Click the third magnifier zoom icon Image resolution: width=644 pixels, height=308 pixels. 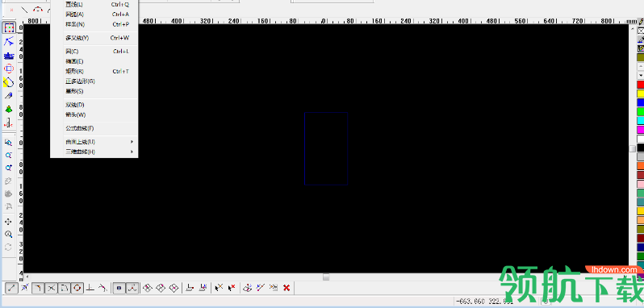tap(8, 169)
